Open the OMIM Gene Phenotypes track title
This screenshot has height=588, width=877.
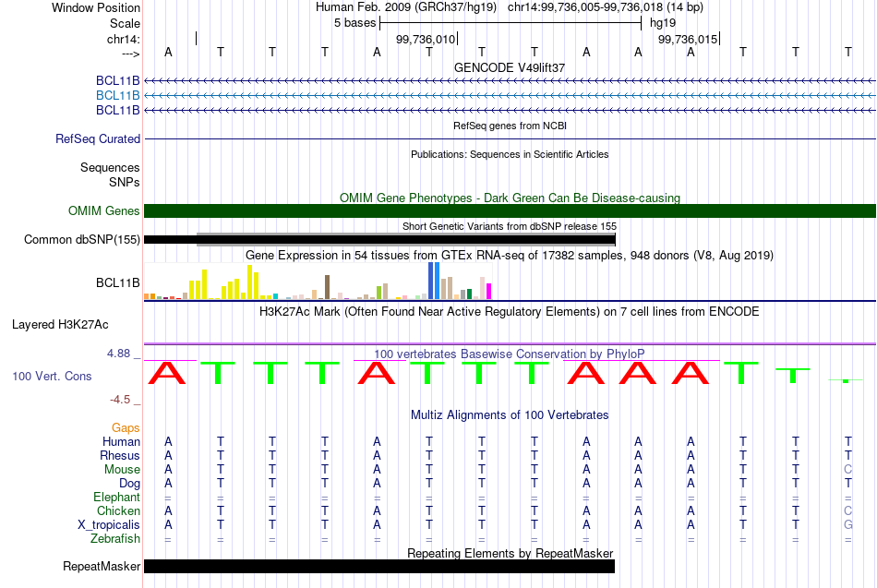coord(510,198)
